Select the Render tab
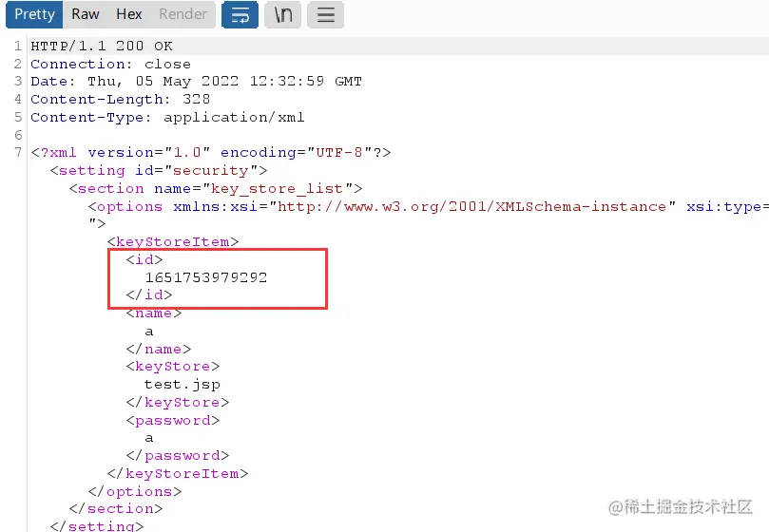 pyautogui.click(x=183, y=14)
